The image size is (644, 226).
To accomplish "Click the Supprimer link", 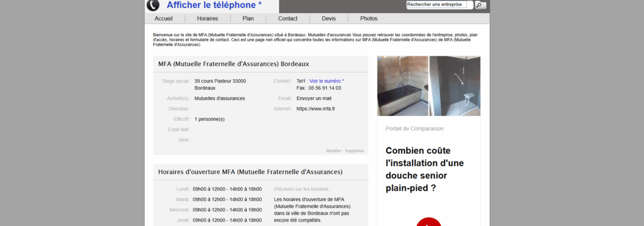I will pyautogui.click(x=355, y=151).
